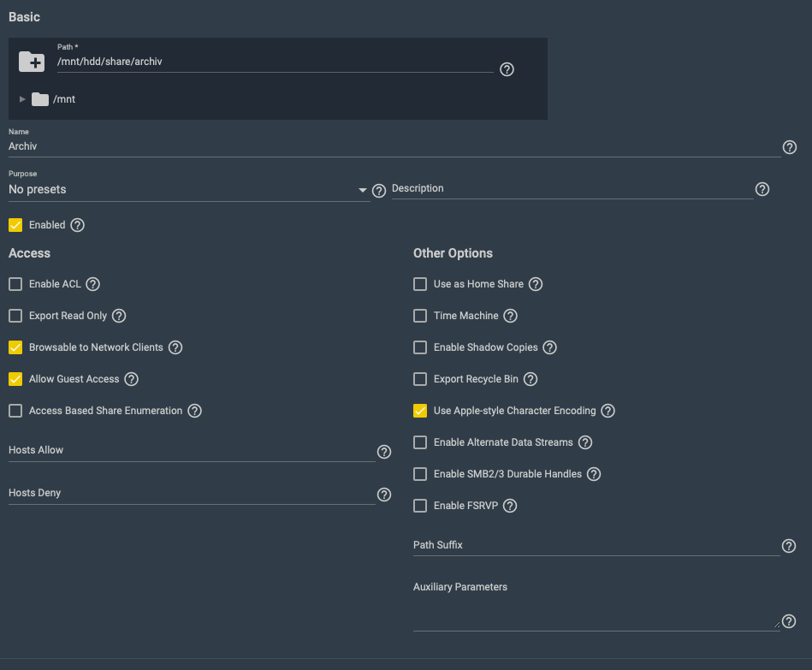Click help icon beside Time Machine
The width and height of the screenshot is (812, 670).
[x=510, y=316]
